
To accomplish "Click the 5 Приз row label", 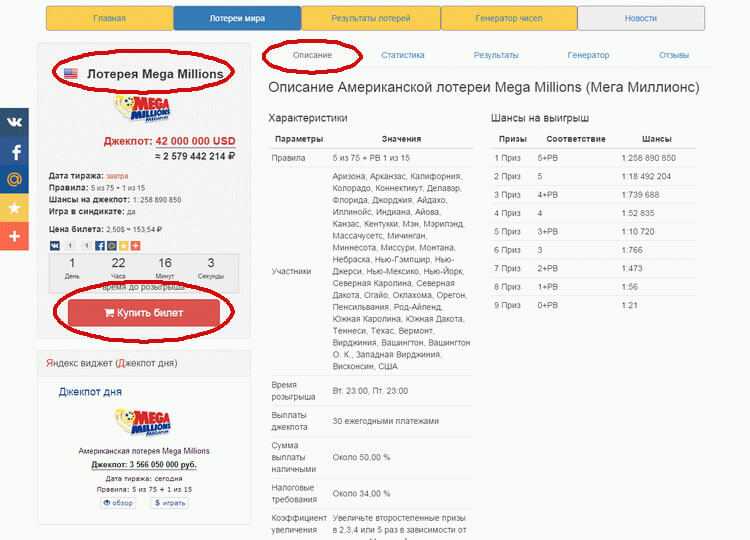I will tap(507, 231).
